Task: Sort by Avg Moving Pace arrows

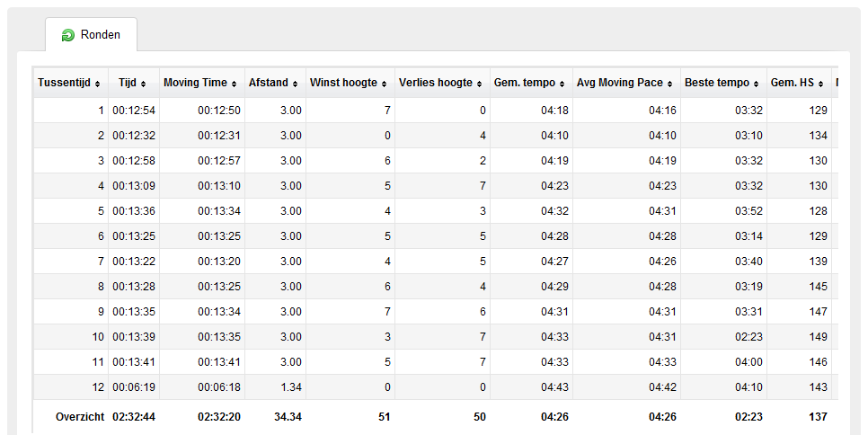Action: [669, 84]
